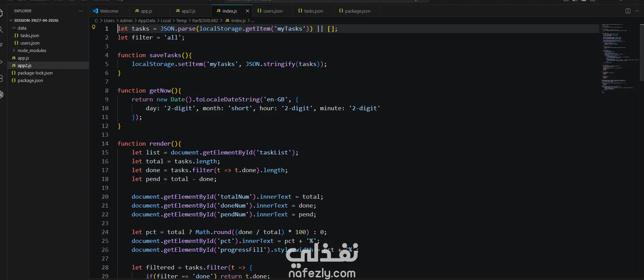This screenshot has width=644, height=280.
Task: Click the Temp breadcrumb segment
Action: coord(181,20)
